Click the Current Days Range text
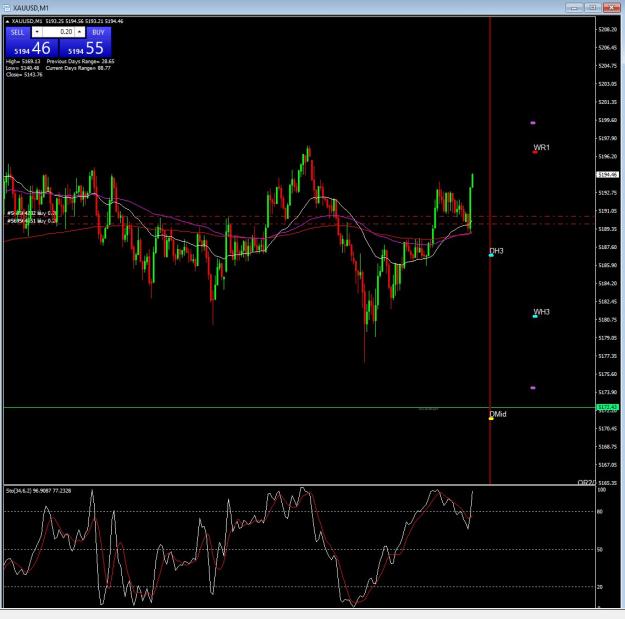Viewport: 625px width, 619px height. pos(78,68)
